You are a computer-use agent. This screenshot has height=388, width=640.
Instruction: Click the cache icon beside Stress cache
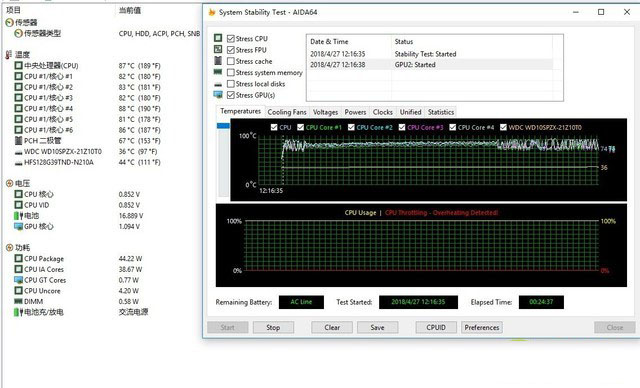tap(218, 61)
